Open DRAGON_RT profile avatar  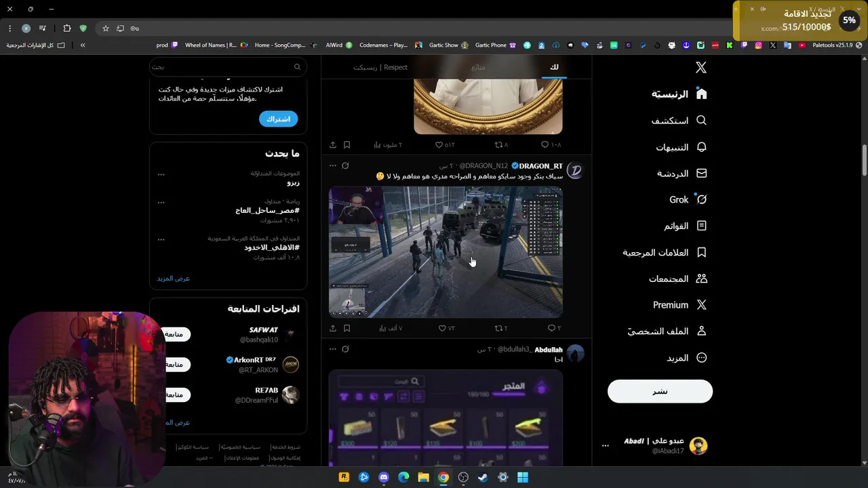click(x=575, y=170)
